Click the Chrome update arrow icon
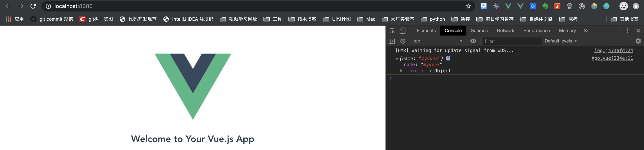 click(636, 6)
